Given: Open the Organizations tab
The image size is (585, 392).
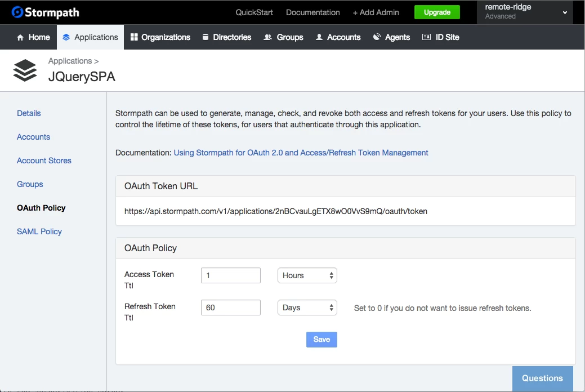Looking at the screenshot, I should [160, 37].
